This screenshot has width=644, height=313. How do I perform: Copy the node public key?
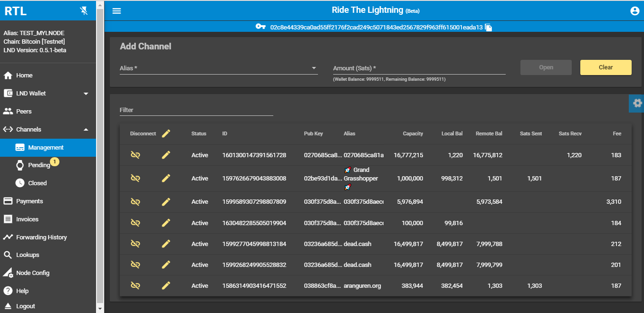pos(489,28)
